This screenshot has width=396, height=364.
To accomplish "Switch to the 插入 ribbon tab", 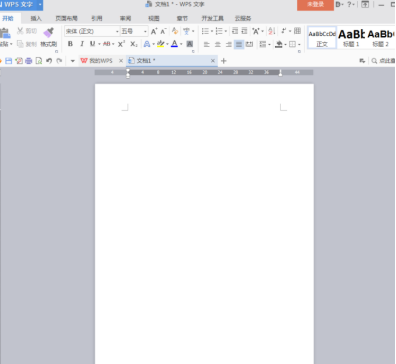I will click(36, 18).
